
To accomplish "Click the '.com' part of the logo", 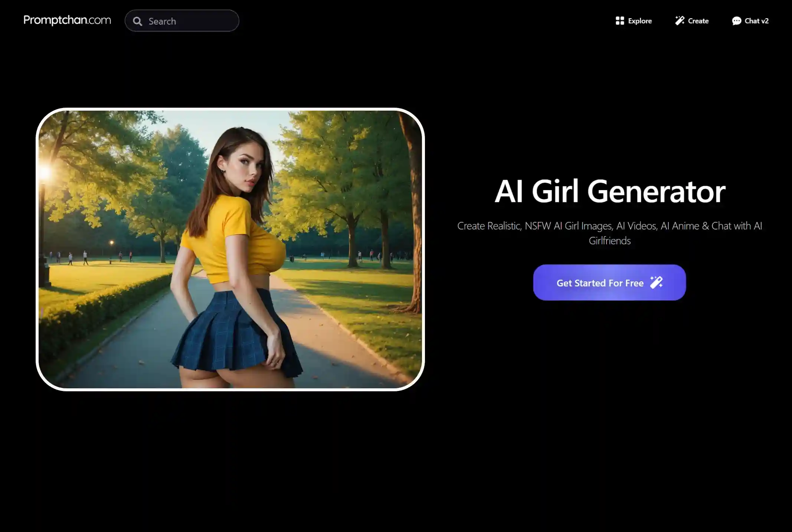I will point(99,20).
